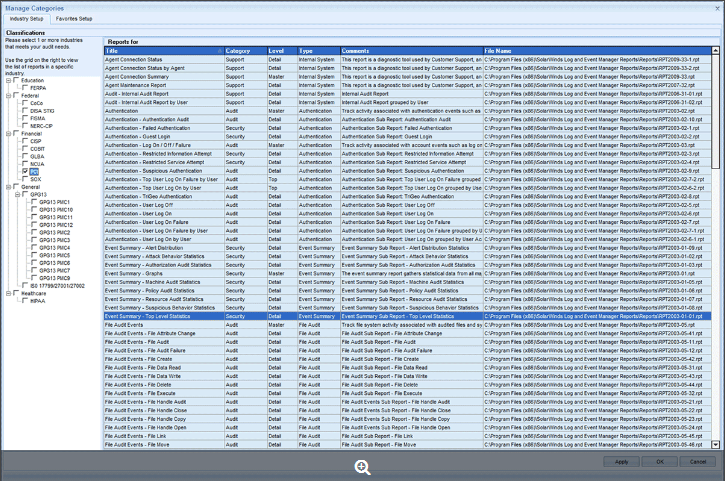The image size is (725, 481).
Task: Collapse the Federal tree node
Action: [x=8, y=96]
